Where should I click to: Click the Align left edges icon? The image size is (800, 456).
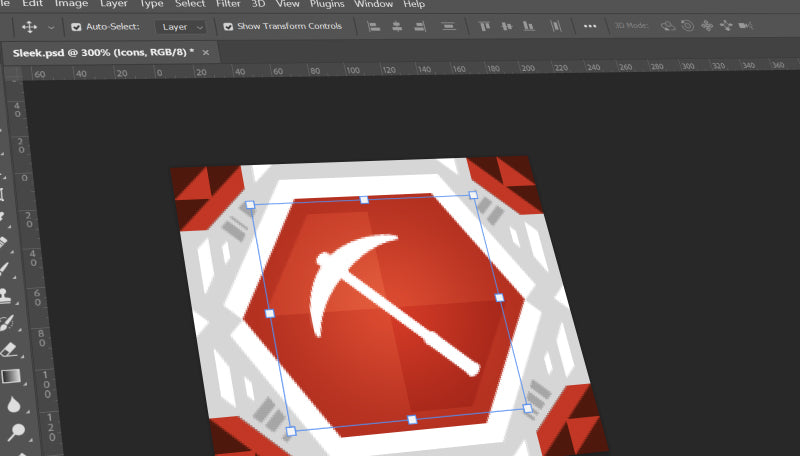pyautogui.click(x=374, y=26)
